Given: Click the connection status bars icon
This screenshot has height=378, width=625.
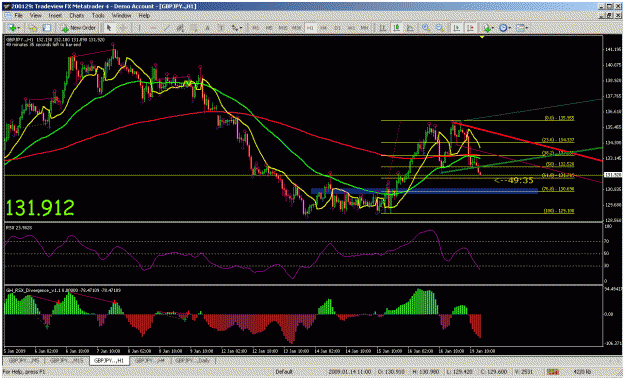Looking at the screenshot, I should coord(552,372).
